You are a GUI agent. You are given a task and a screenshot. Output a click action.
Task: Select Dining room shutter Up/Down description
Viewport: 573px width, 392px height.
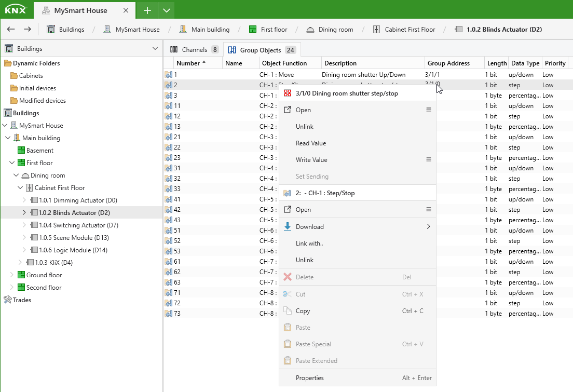click(364, 75)
